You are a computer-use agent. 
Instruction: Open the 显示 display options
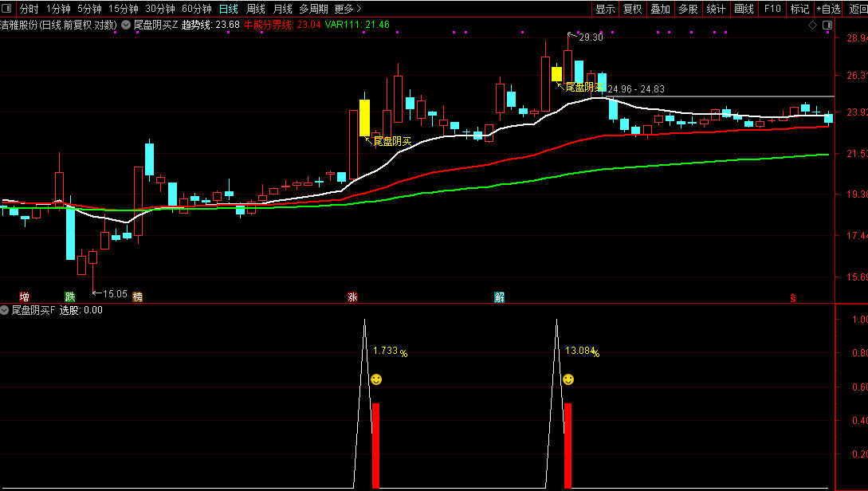point(605,9)
